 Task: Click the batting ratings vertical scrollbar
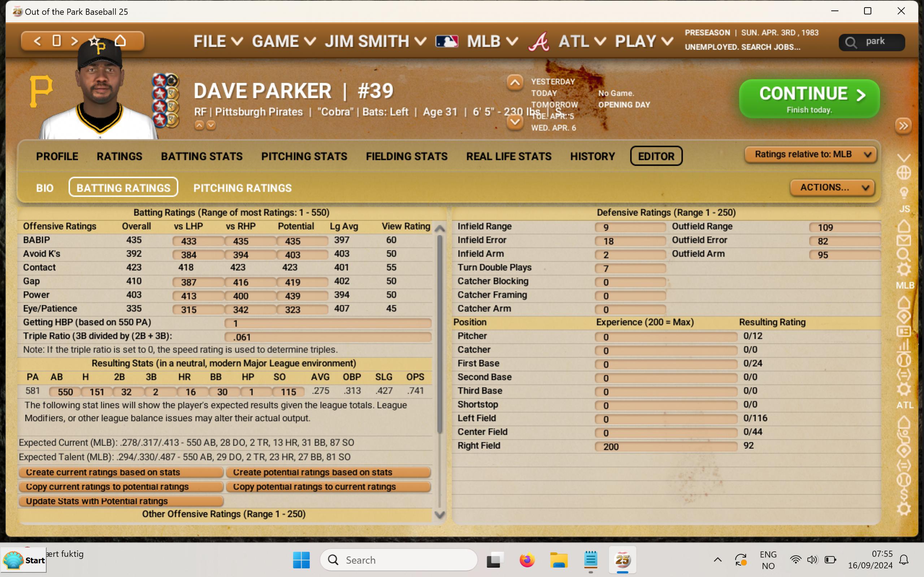point(439,332)
